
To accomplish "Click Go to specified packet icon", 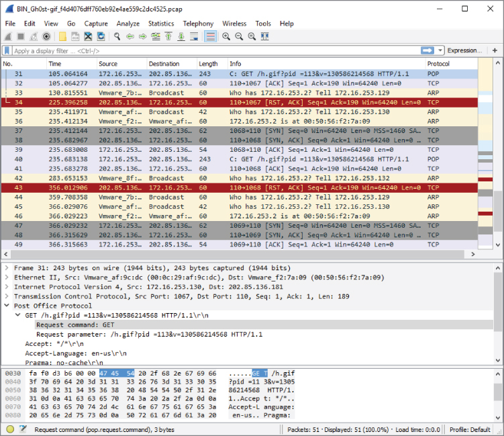I will point(156,36).
